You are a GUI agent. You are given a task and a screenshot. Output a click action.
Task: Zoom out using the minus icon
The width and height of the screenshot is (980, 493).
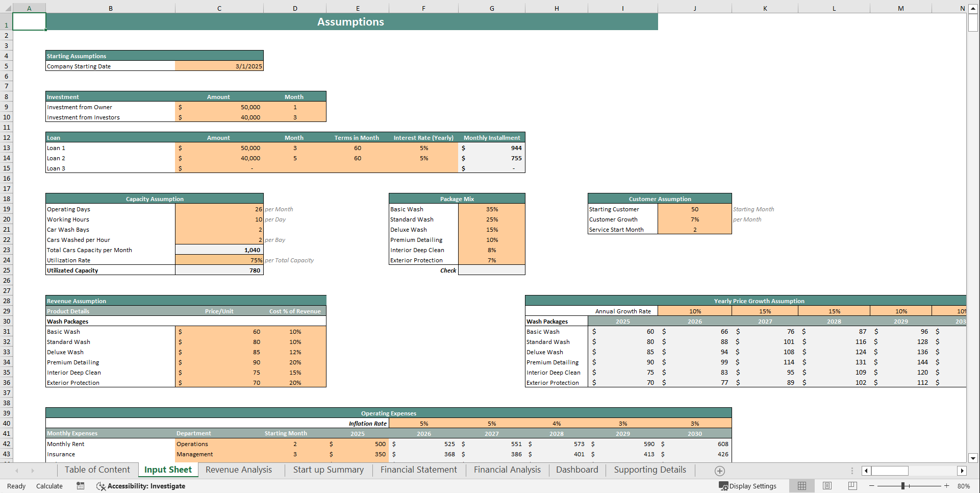pyautogui.click(x=872, y=486)
